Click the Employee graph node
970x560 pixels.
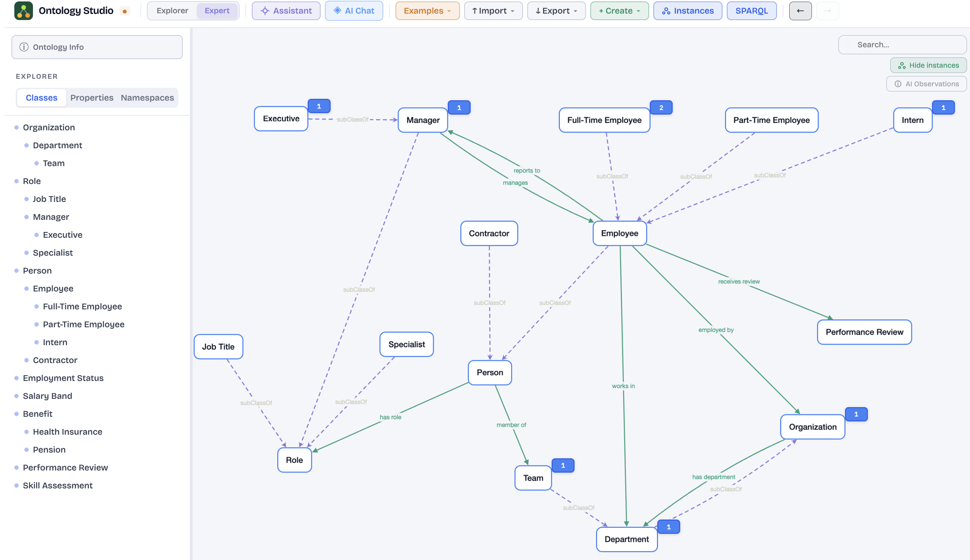click(619, 233)
